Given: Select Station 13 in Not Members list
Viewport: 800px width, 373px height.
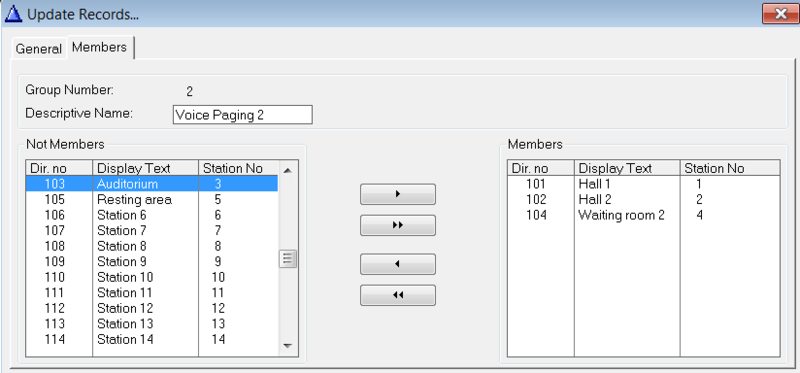Looking at the screenshot, I should 152,324.
